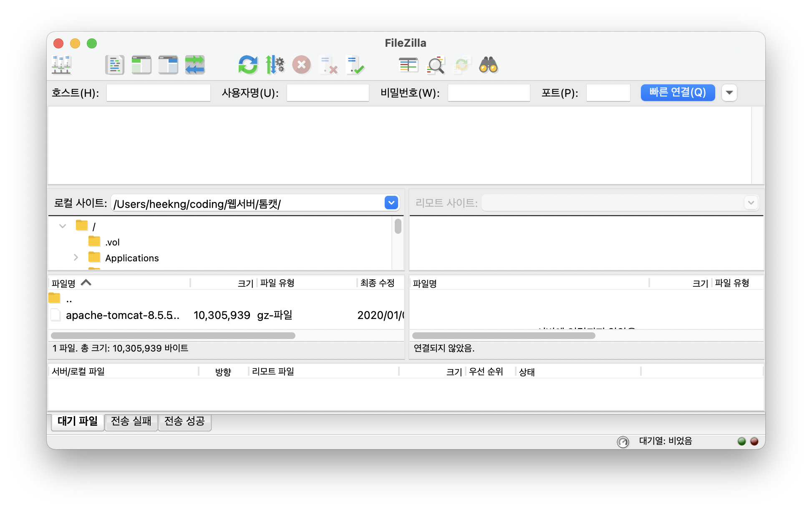Switch to the 전송 성공 tab
This screenshot has height=511, width=812.
pyautogui.click(x=184, y=421)
